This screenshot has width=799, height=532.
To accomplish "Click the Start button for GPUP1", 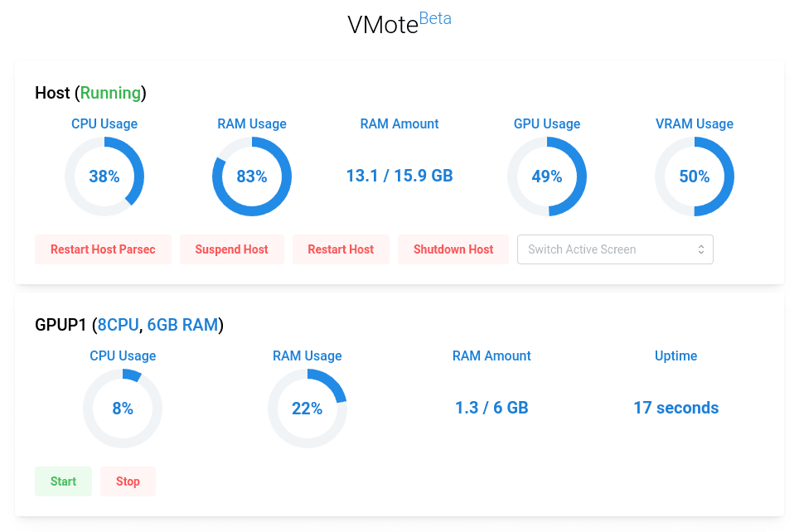I will tap(63, 481).
